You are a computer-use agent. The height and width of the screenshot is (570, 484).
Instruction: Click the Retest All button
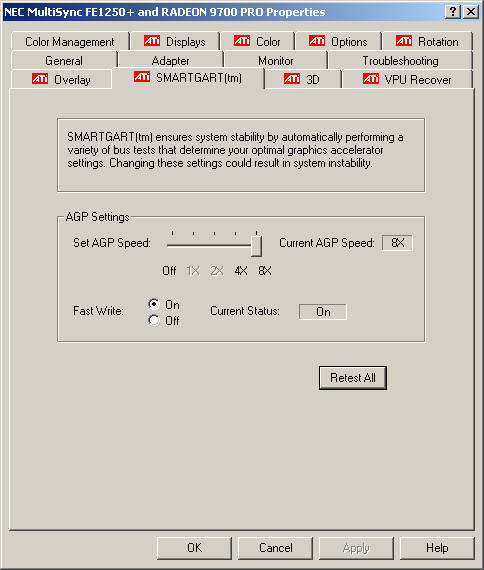point(352,378)
